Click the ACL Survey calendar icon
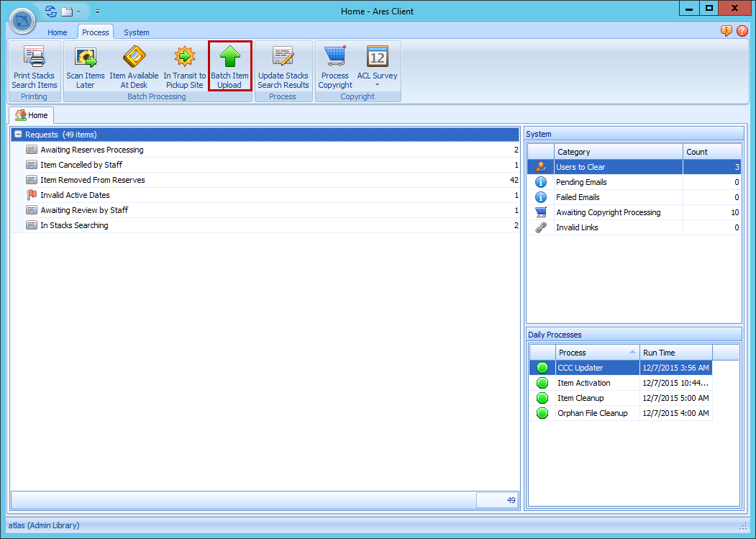 377,58
